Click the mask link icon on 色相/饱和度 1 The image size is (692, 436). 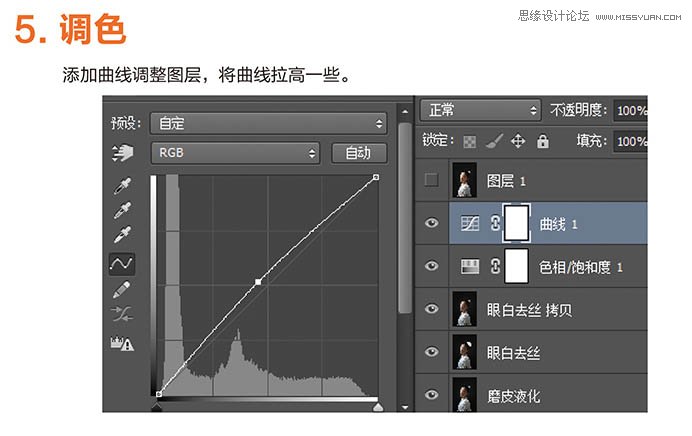(495, 266)
